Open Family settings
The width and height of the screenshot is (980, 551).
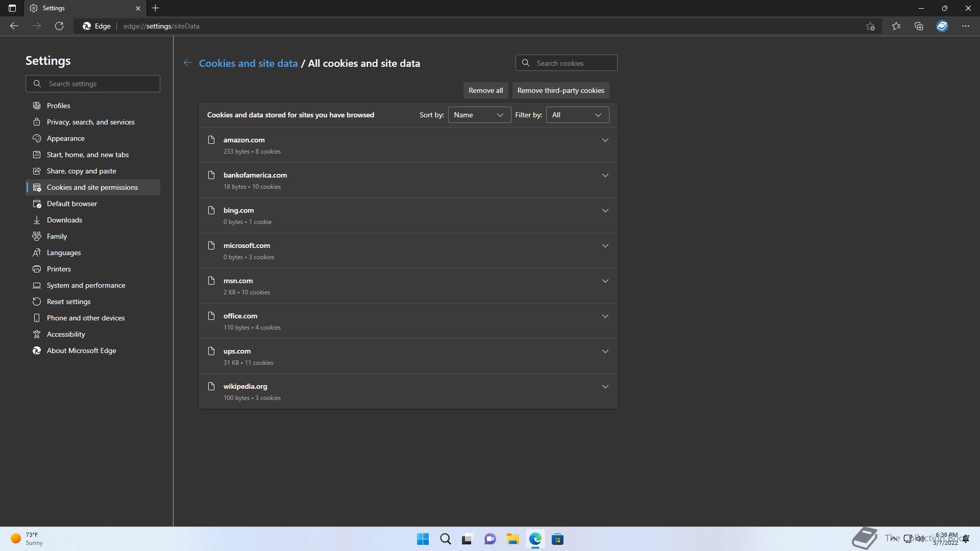coord(93,236)
